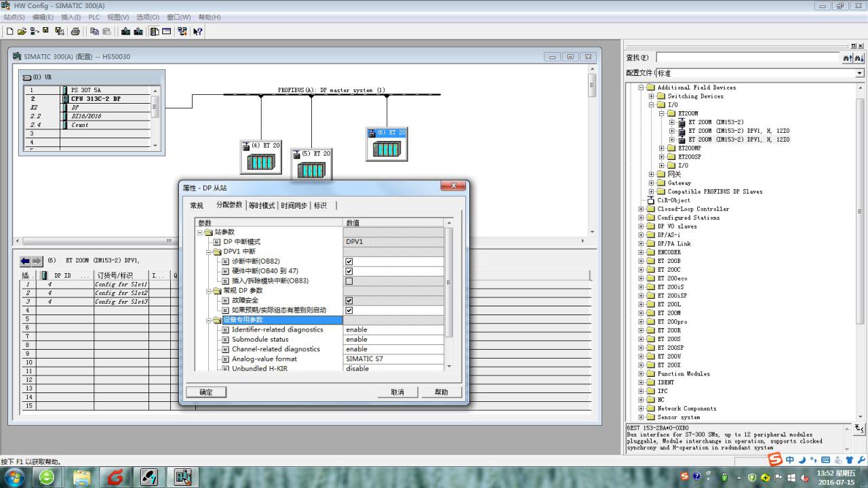Select the (5) ET 200M slave station icon
868x488 pixels.
coord(311,165)
